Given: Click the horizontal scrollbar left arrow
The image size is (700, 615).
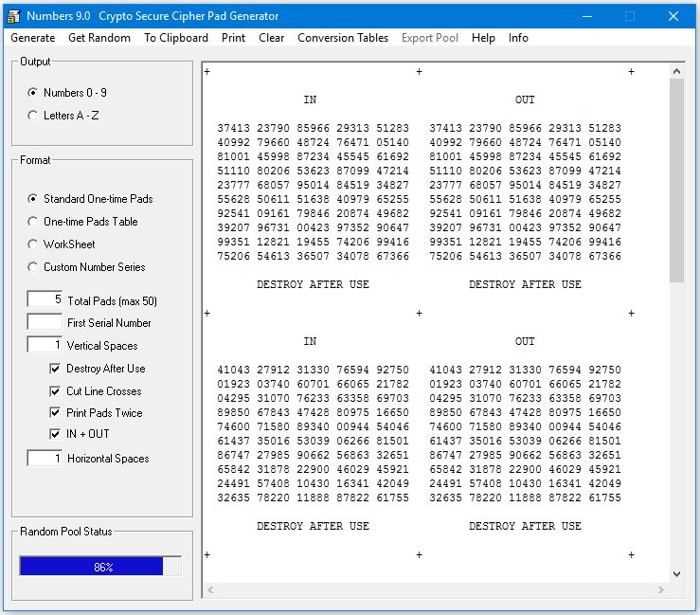Looking at the screenshot, I should click(x=210, y=590).
